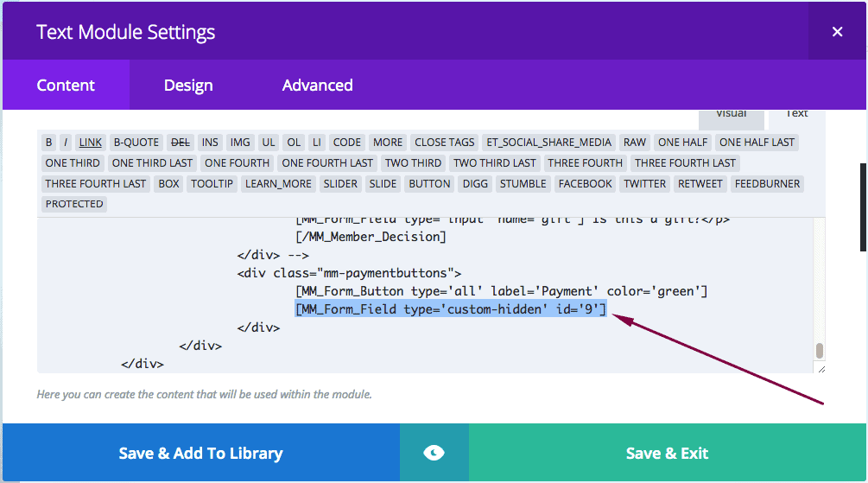Switch editor to Visual mode

click(x=731, y=115)
